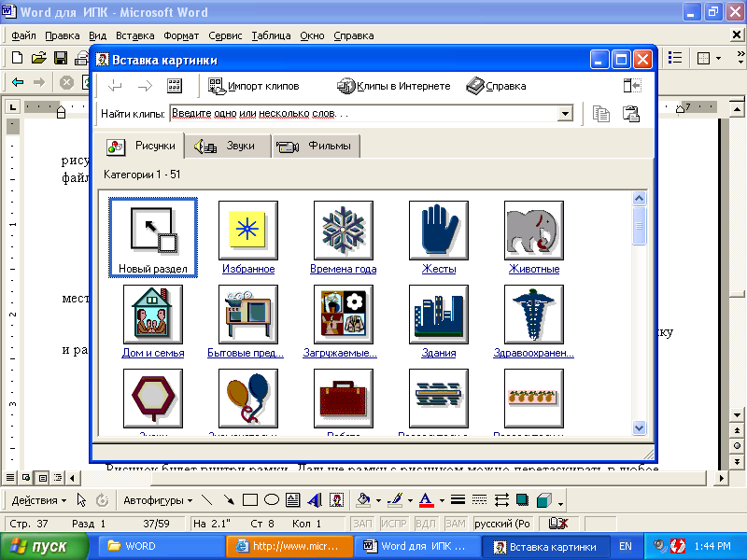Image resolution: width=747 pixels, height=560 pixels.
Task: Open the Животные category link
Action: (534, 269)
